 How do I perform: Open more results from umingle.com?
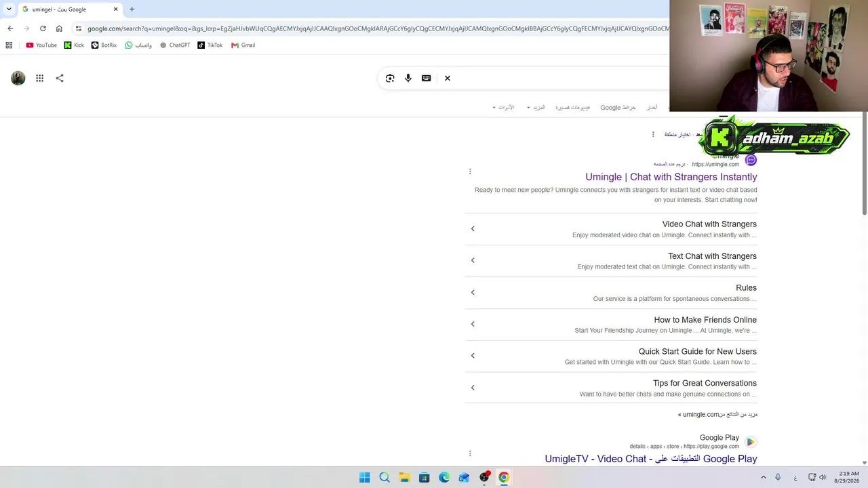click(x=717, y=415)
